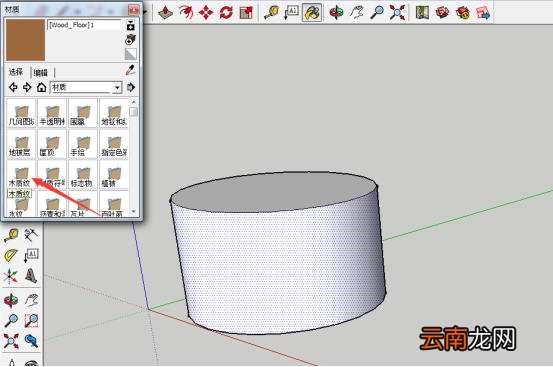Close the 材质 materials panel

tap(134, 10)
